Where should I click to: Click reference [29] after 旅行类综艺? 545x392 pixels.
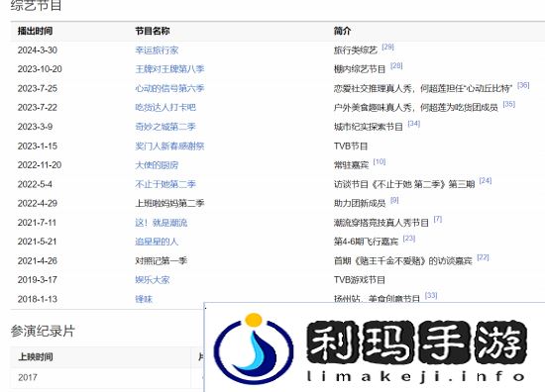point(387,47)
